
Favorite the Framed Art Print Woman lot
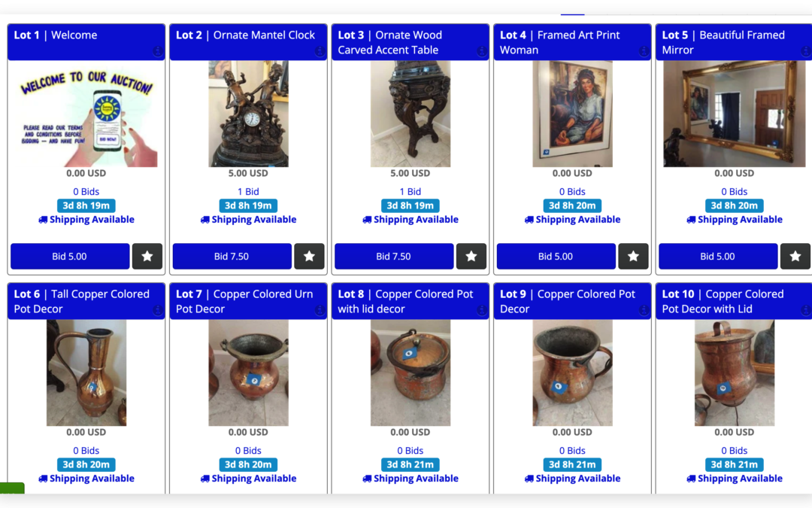point(633,256)
